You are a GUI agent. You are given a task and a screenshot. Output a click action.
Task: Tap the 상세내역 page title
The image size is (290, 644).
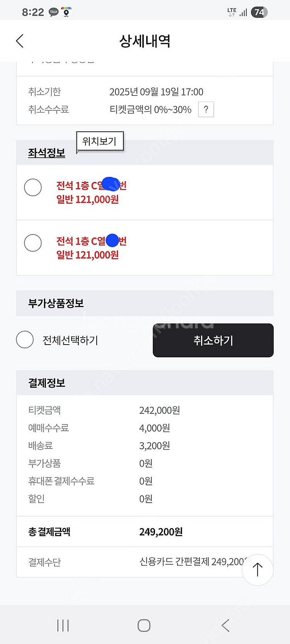point(145,41)
